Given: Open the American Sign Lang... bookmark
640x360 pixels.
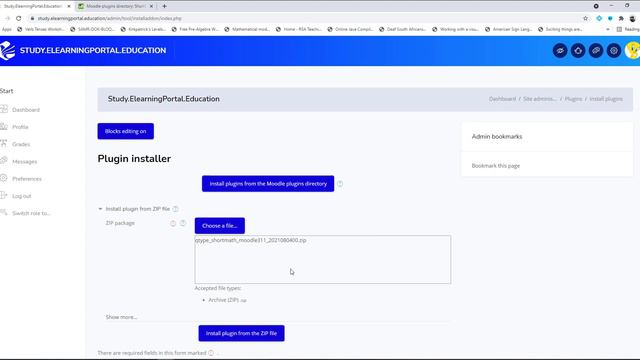Looking at the screenshot, I should coord(508,29).
